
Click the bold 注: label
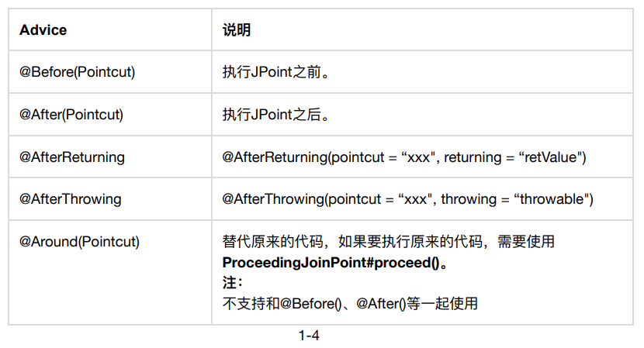pyautogui.click(x=232, y=283)
